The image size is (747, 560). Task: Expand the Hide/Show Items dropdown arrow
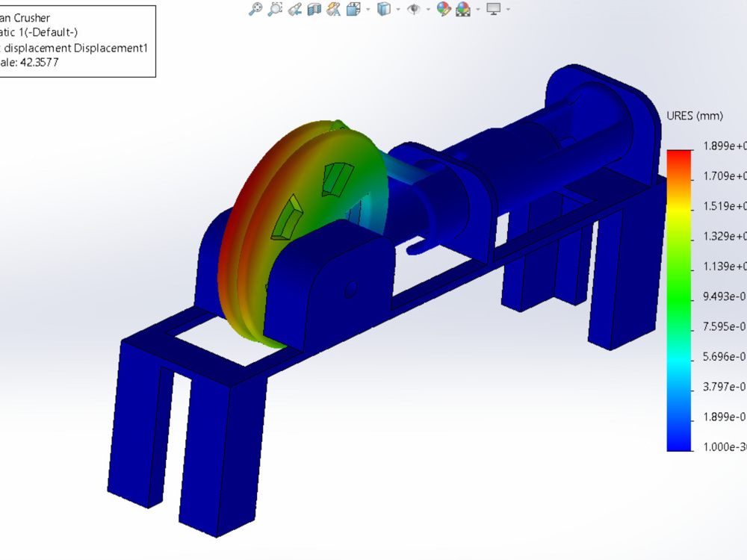(429, 10)
